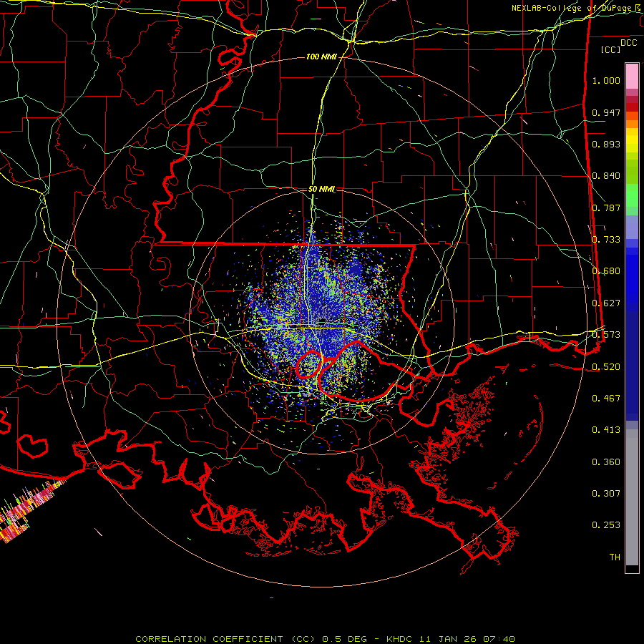Pick the pink top segment of color bar
This screenshot has width=644, height=644.
coord(632,76)
